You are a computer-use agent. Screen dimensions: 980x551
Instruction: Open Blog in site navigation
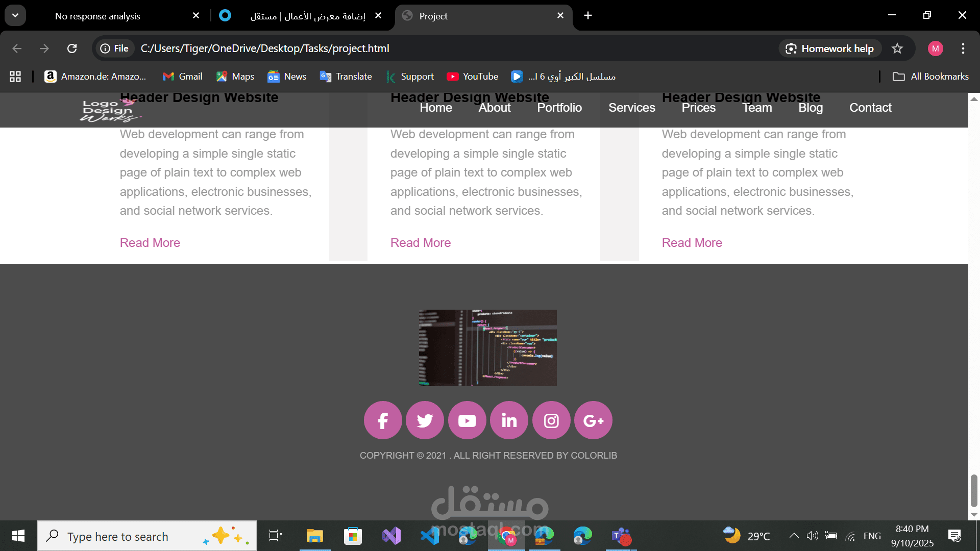click(811, 108)
